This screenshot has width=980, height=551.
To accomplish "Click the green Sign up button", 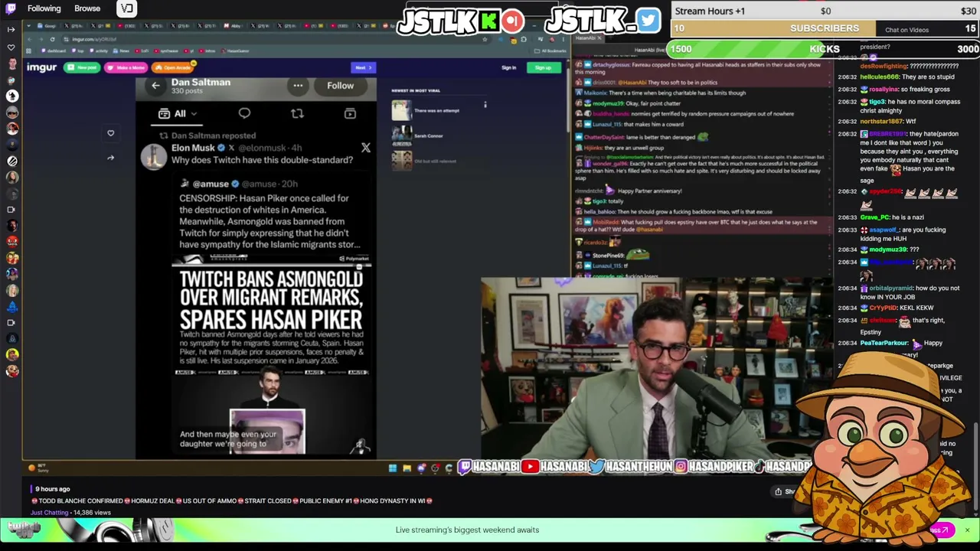I will 543,67.
